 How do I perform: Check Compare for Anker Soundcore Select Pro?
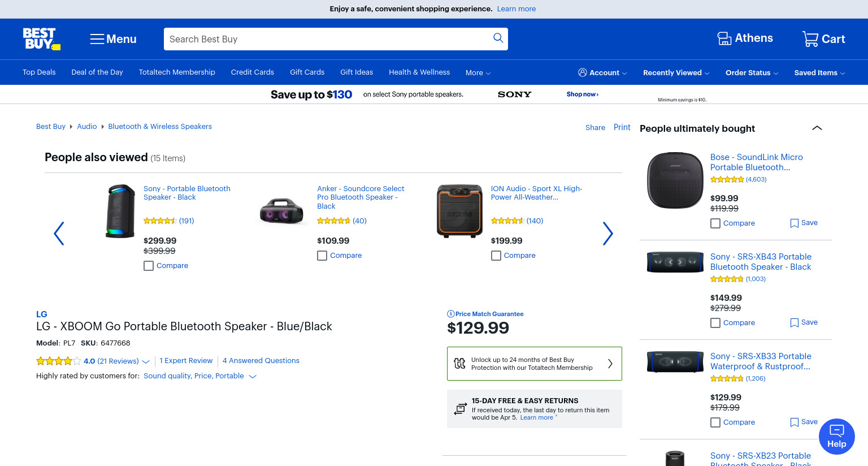tap(322, 256)
